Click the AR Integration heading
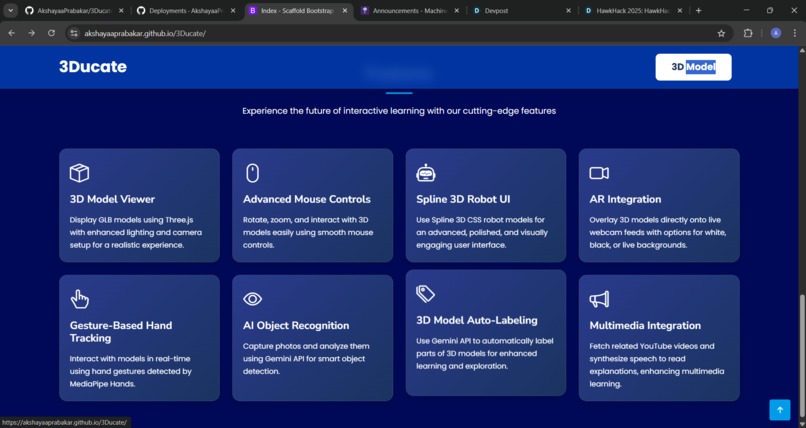The width and height of the screenshot is (806, 428). [x=626, y=199]
